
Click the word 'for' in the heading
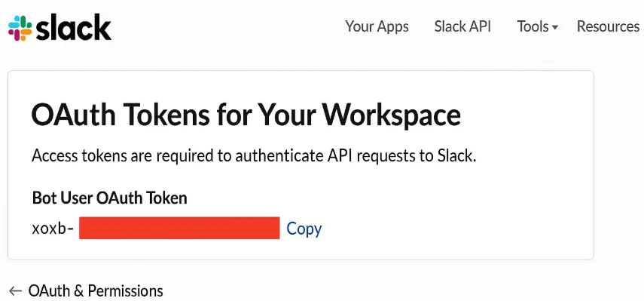[224, 115]
